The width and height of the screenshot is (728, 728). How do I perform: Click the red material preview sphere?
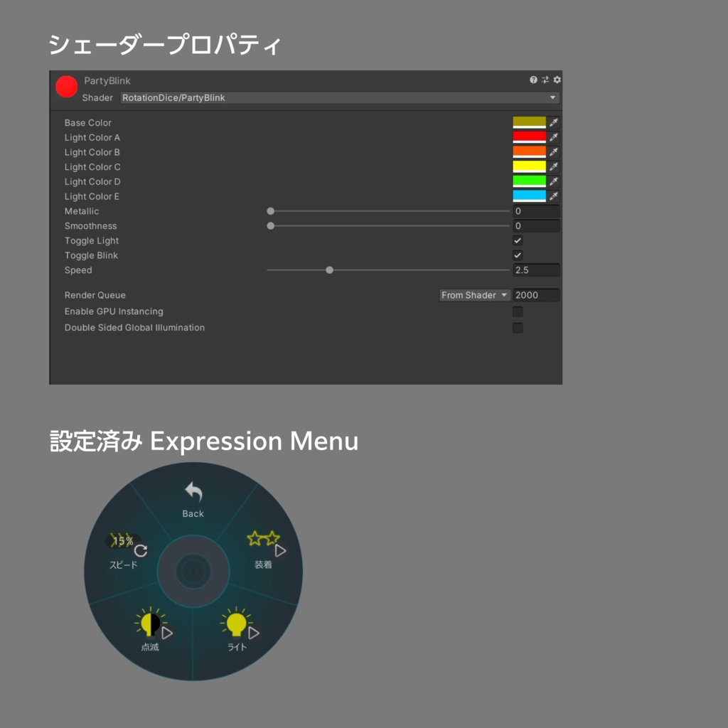(x=66, y=86)
